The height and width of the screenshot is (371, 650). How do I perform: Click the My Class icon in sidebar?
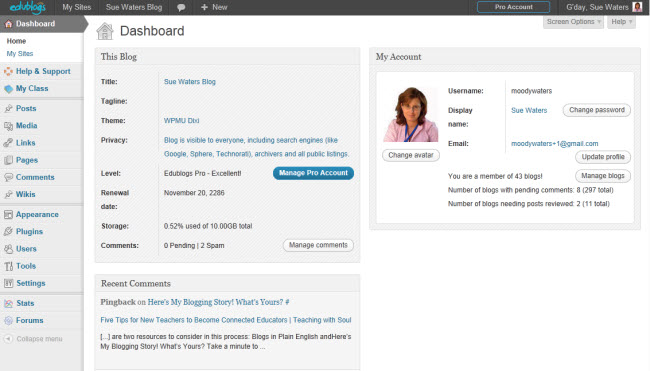point(8,89)
